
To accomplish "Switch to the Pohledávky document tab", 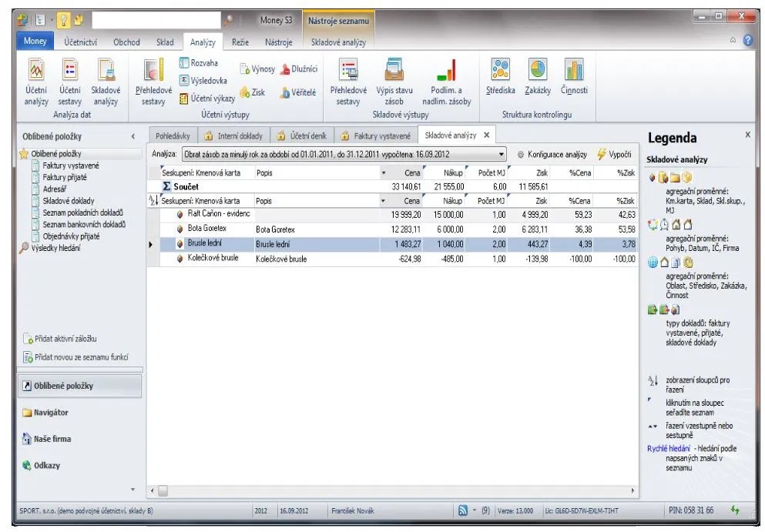I will tap(173, 136).
